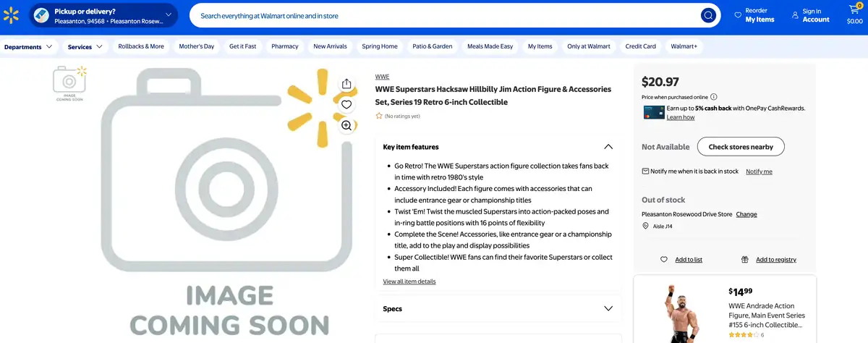Collapse the Key item features section
Image resolution: width=868 pixels, height=343 pixels.
[x=608, y=147]
